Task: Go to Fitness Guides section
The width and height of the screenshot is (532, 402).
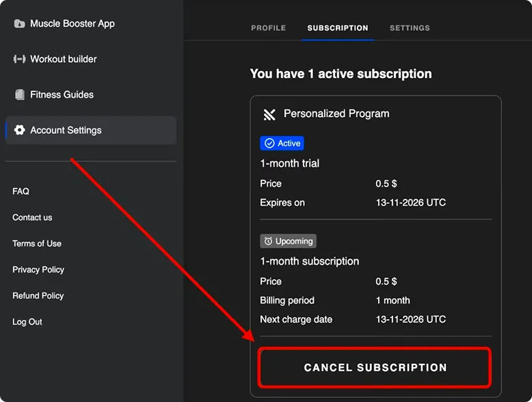Action: click(54, 94)
